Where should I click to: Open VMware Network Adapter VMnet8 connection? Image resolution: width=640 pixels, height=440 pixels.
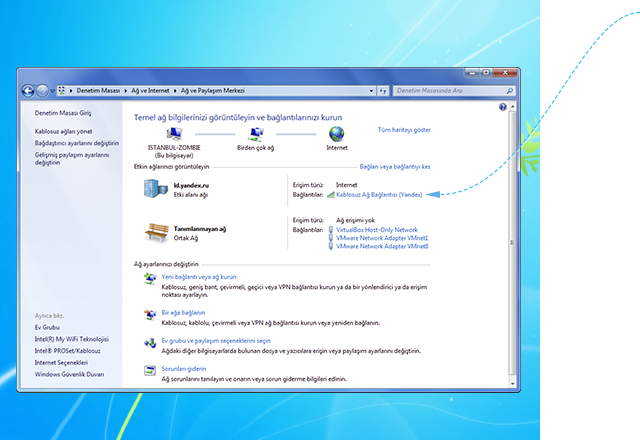(382, 246)
